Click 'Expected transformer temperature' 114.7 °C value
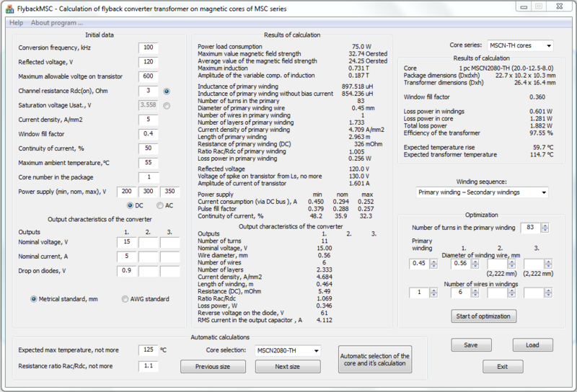Viewport: 577px width, 392px height. tap(541, 154)
